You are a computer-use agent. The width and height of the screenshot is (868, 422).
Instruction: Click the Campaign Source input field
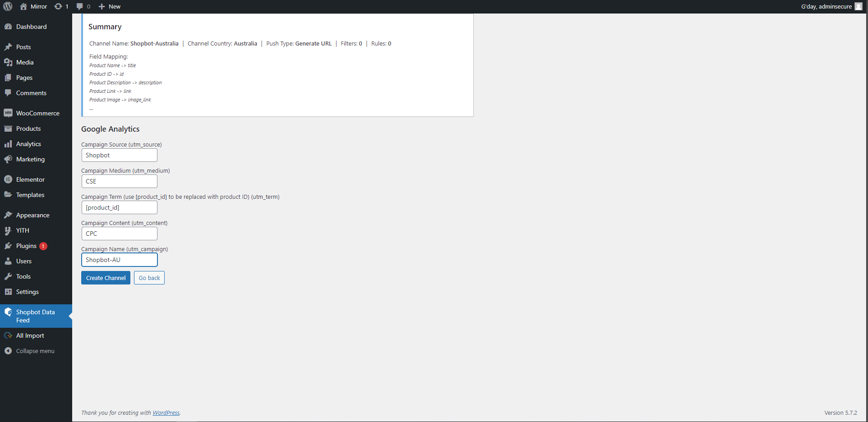pyautogui.click(x=119, y=155)
